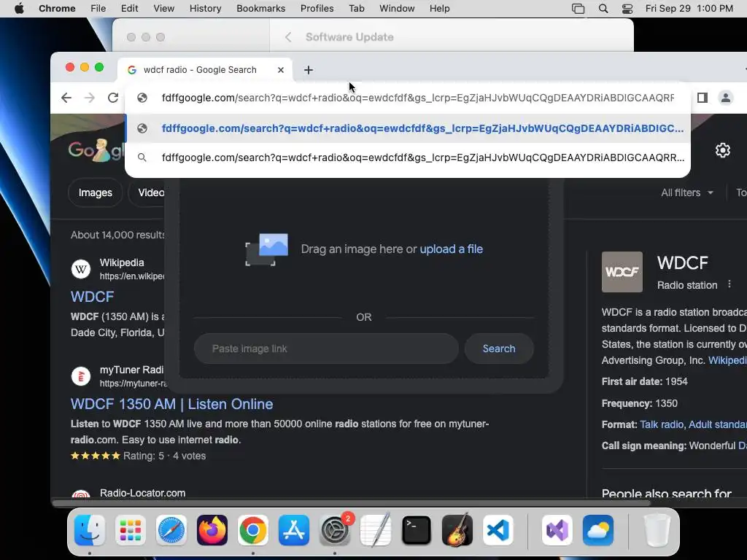The image size is (747, 560).
Task: Close the wdcf radio Google Search tab
Action: (281, 70)
